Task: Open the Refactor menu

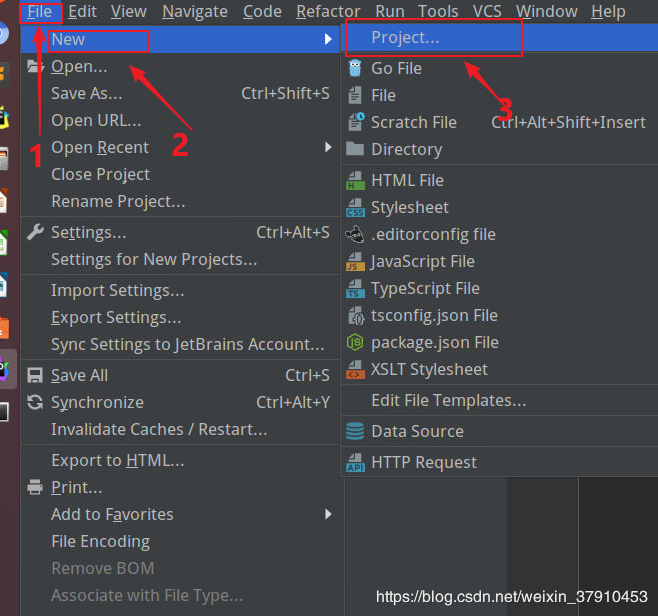Action: coord(328,12)
